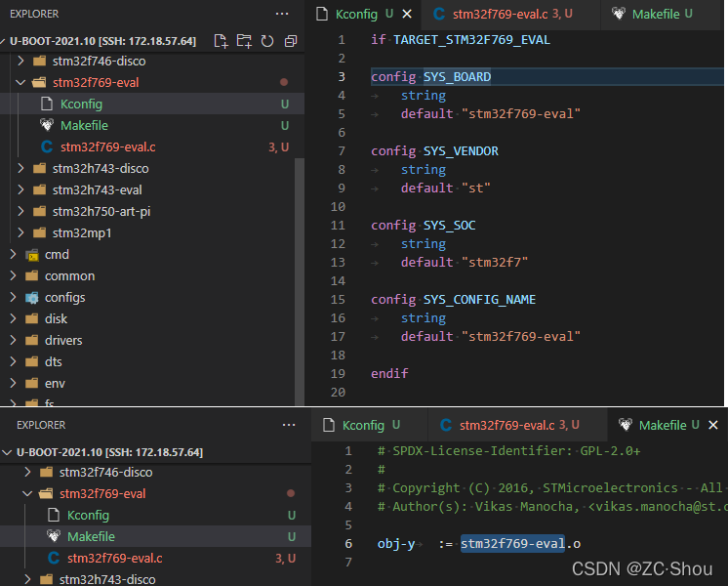Click the drivers folder icon
Viewport: 728px width, 586px height.
(32, 340)
